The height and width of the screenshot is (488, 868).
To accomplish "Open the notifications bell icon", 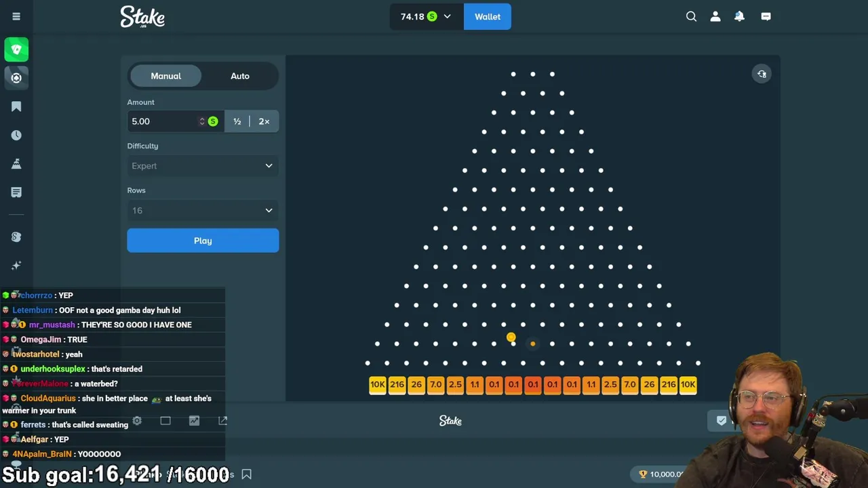I will (x=739, y=16).
